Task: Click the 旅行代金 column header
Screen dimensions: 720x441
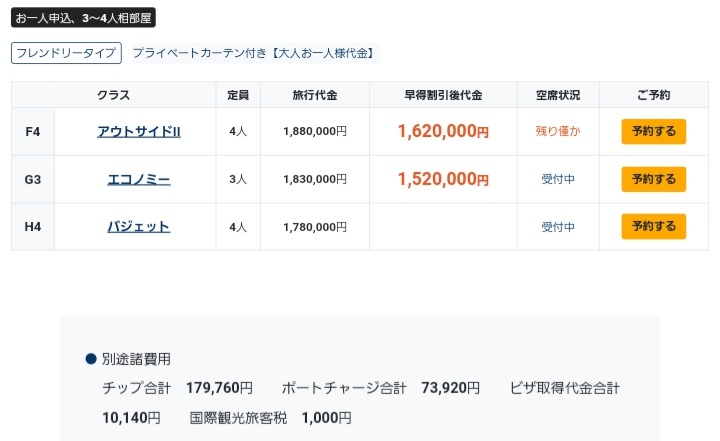Action: coord(315,95)
